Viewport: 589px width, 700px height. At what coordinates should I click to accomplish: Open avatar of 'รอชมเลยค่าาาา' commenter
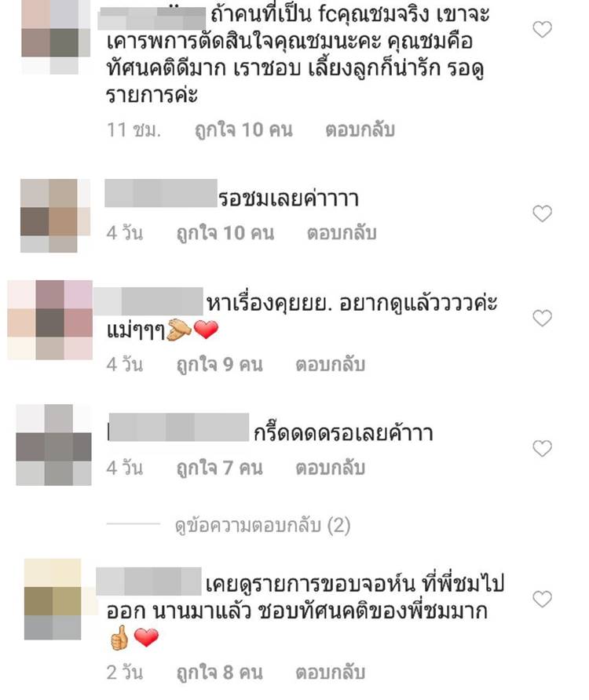55,216
